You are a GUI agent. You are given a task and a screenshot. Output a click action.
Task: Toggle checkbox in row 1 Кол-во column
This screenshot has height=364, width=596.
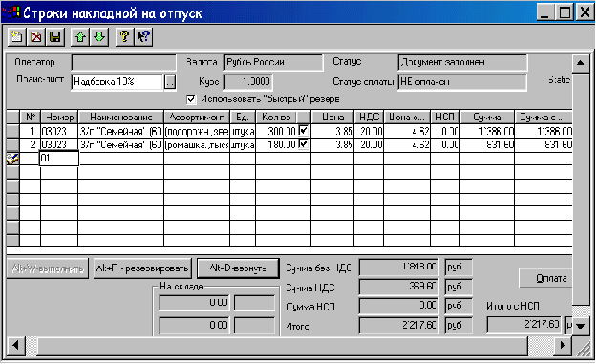(x=304, y=131)
